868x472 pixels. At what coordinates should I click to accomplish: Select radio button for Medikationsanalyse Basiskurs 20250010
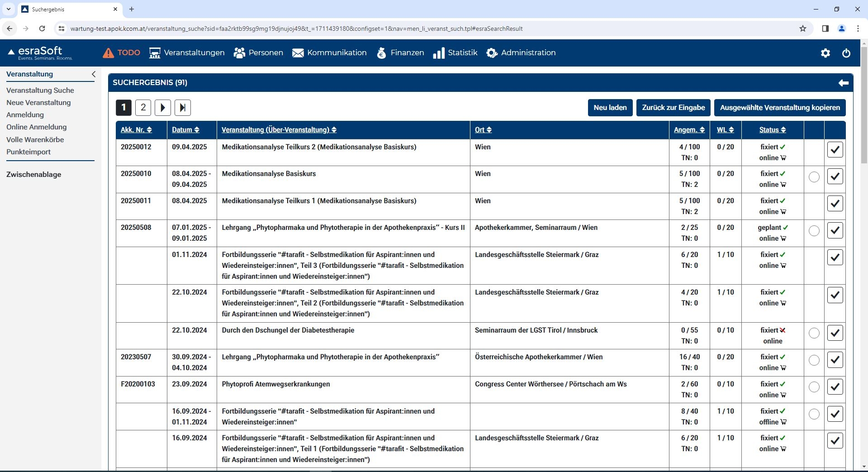coord(814,177)
